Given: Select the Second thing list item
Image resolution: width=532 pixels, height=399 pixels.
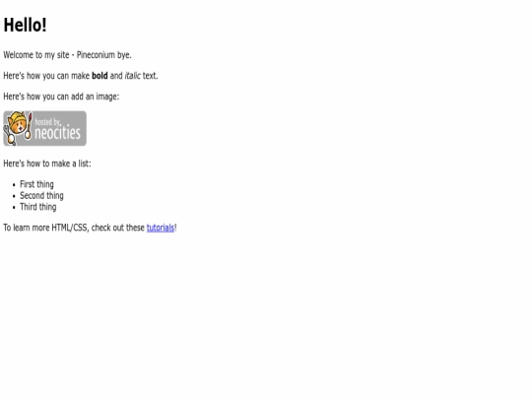Looking at the screenshot, I should pyautogui.click(x=41, y=196).
